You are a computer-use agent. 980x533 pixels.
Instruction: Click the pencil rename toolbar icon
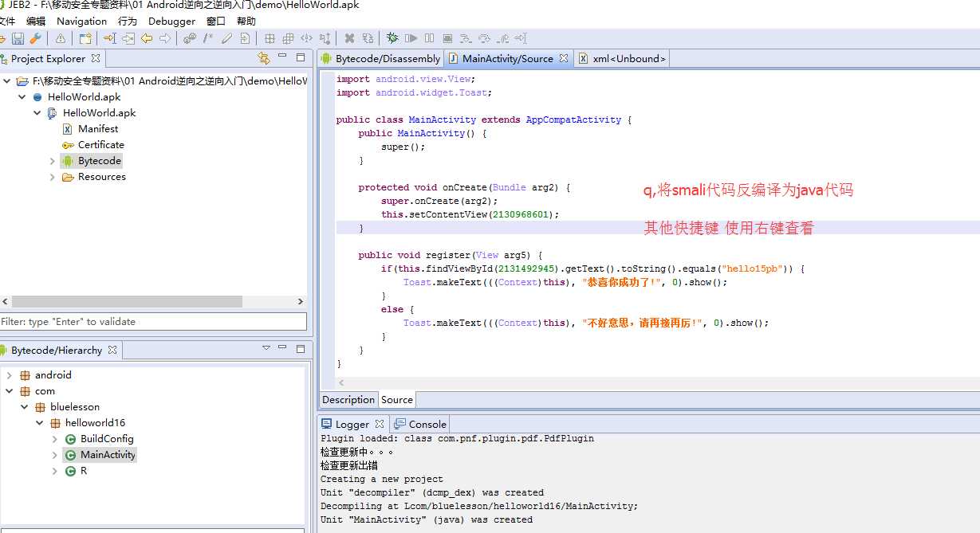point(226,38)
